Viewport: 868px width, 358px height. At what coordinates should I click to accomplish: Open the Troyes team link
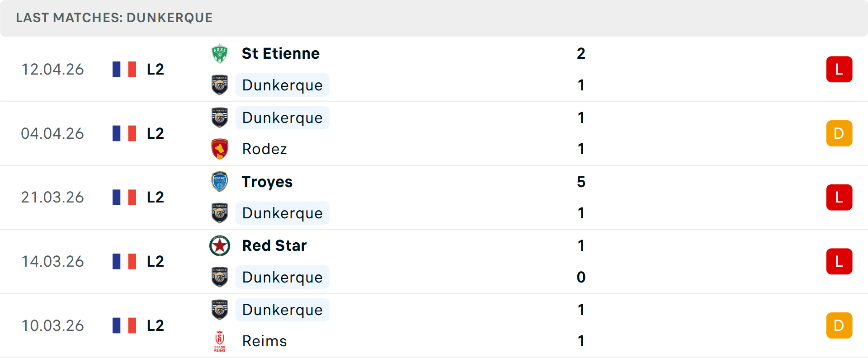pyautogui.click(x=267, y=182)
